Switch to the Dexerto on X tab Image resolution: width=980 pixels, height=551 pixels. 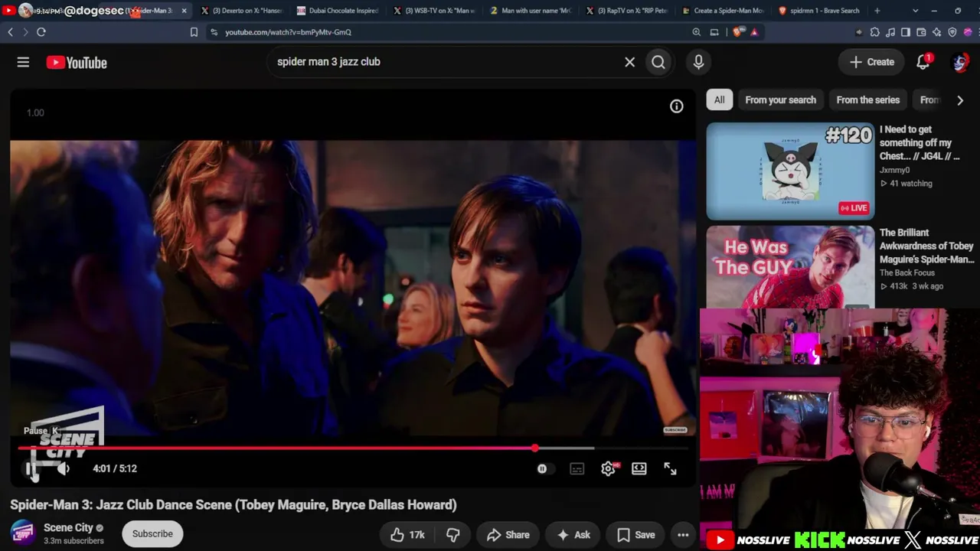point(242,11)
